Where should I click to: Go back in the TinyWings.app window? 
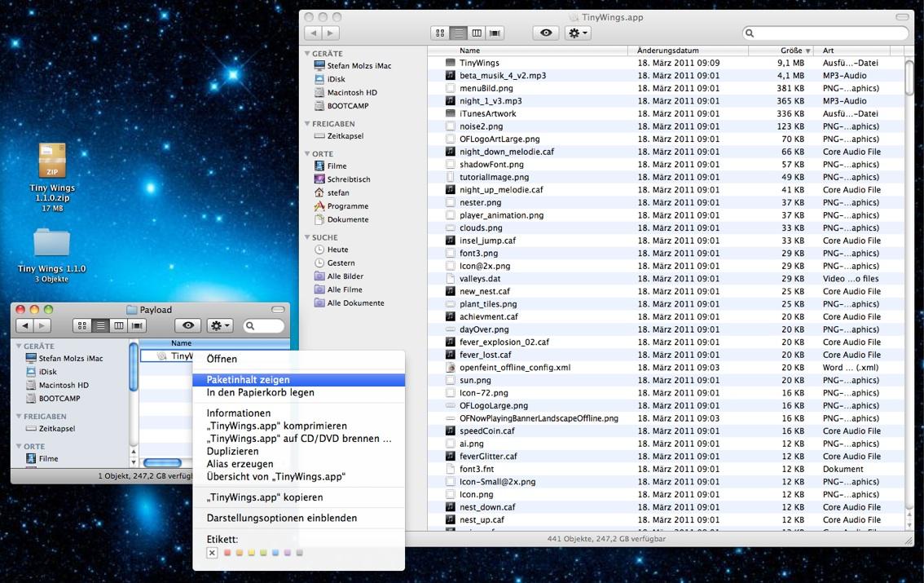[x=314, y=33]
